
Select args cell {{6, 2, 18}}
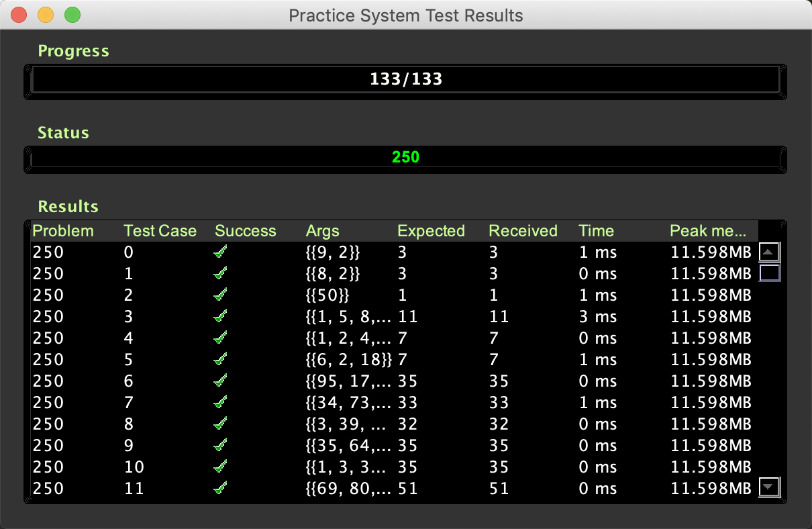[349, 360]
